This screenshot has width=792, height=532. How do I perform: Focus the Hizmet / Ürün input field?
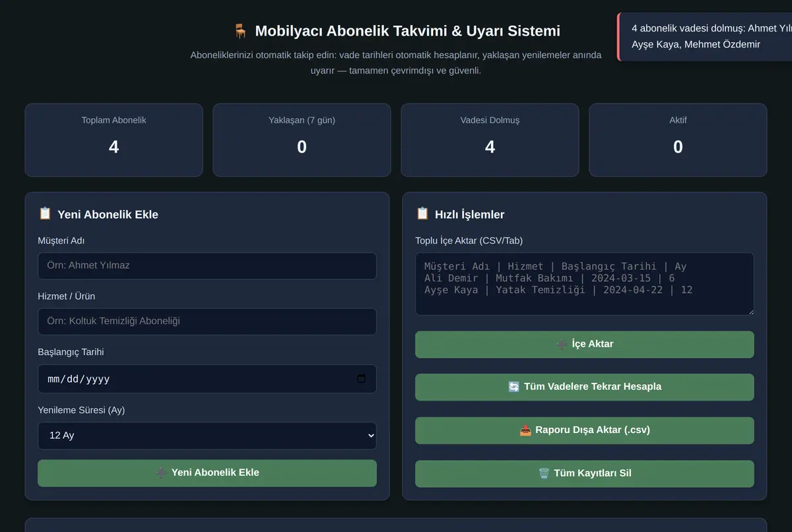[207, 321]
